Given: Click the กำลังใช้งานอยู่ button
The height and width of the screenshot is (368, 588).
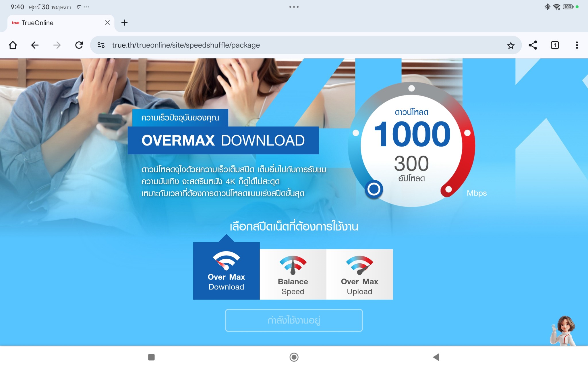Looking at the screenshot, I should [x=294, y=320].
